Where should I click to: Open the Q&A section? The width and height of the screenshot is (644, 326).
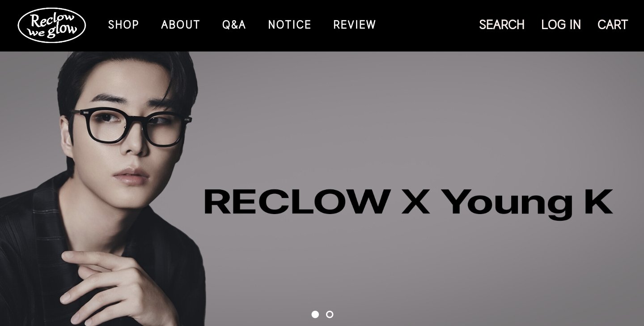tap(234, 25)
